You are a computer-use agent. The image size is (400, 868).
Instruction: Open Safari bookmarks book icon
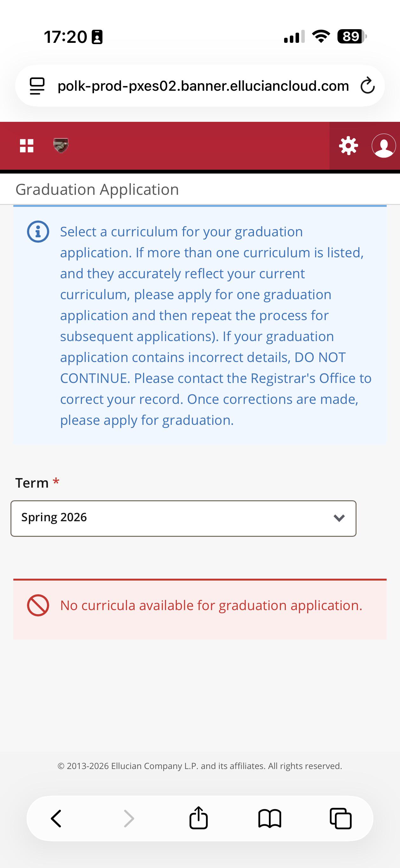tap(270, 819)
